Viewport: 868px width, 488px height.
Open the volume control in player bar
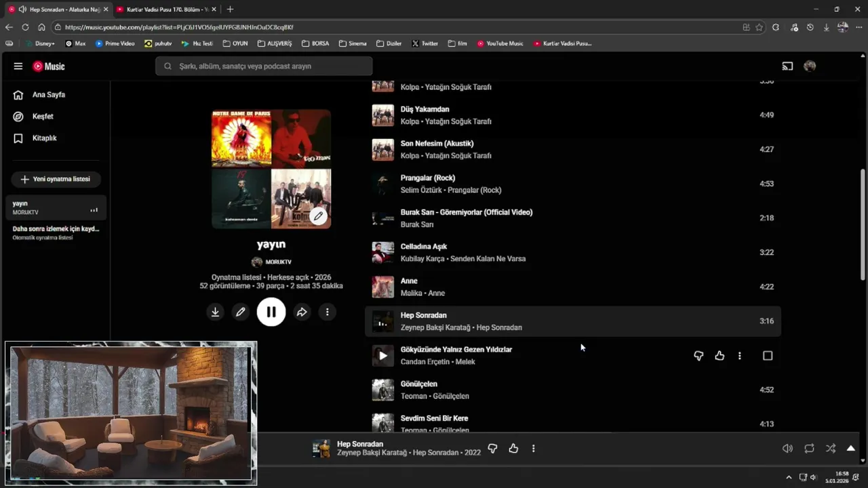[787, 449]
